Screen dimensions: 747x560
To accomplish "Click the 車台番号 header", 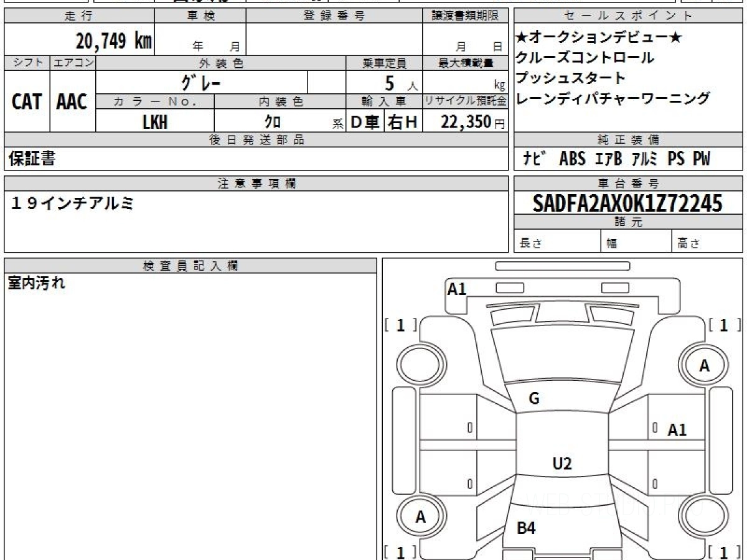I will tap(628, 184).
